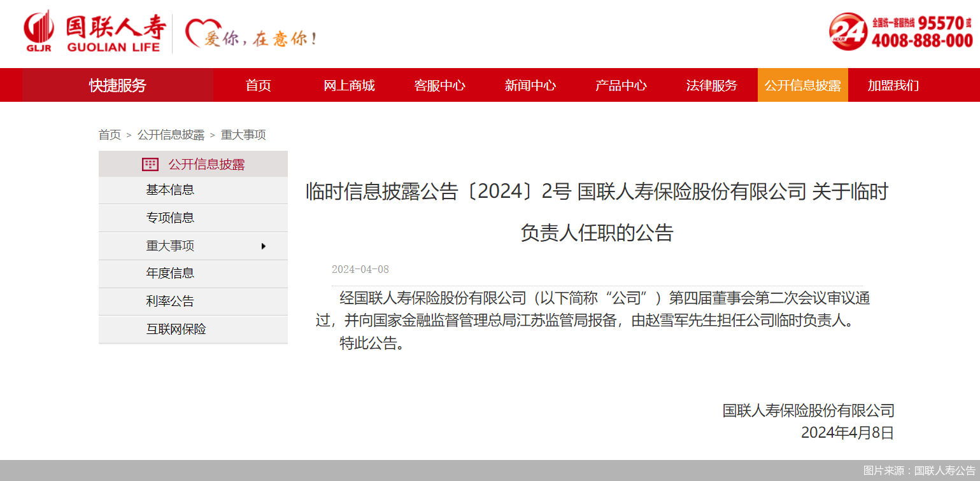Click the 24-hour hotline icon
Image resolution: width=980 pixels, height=481 pixels.
click(x=848, y=32)
